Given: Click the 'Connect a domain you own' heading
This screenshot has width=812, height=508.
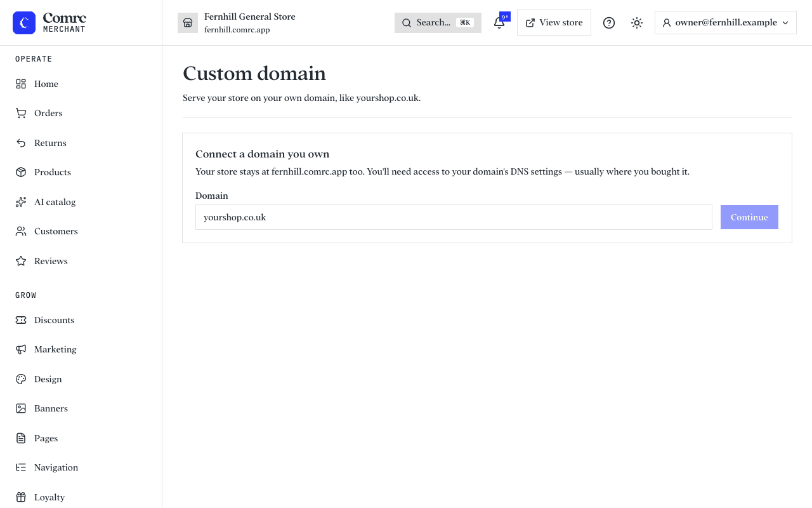Looking at the screenshot, I should [x=263, y=154].
